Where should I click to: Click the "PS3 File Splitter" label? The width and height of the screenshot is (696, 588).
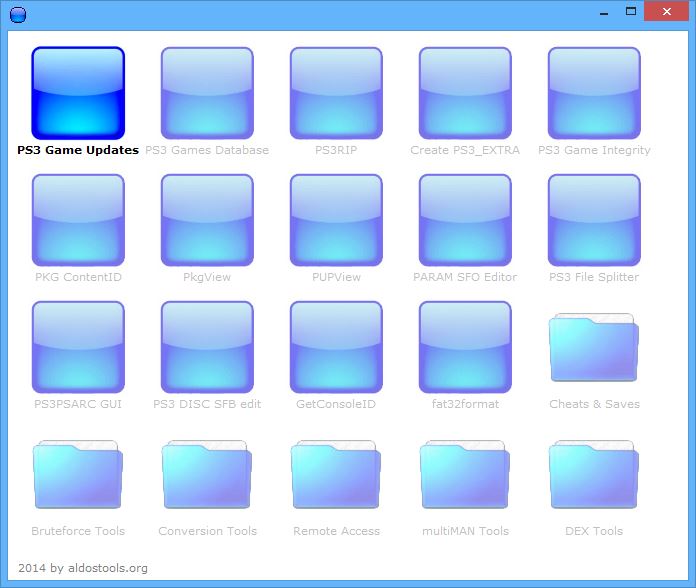[x=594, y=277]
